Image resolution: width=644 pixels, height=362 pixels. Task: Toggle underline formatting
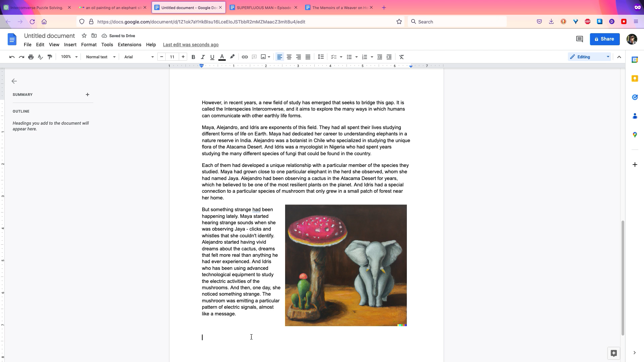tap(212, 57)
